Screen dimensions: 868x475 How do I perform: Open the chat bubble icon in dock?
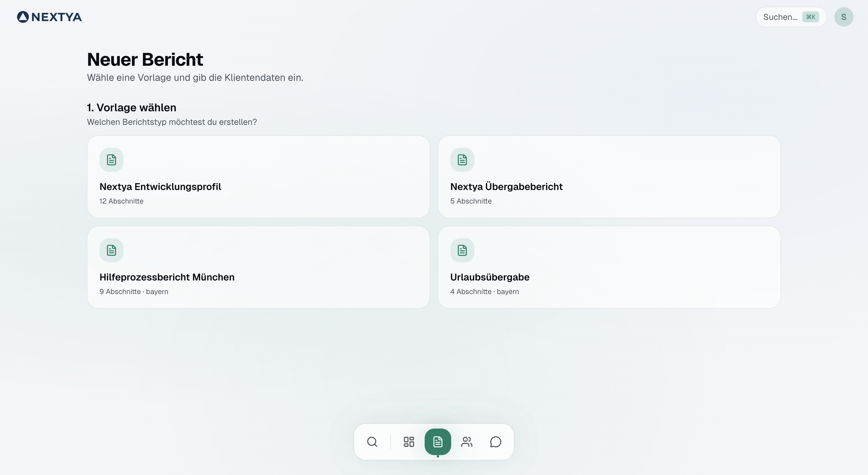495,442
